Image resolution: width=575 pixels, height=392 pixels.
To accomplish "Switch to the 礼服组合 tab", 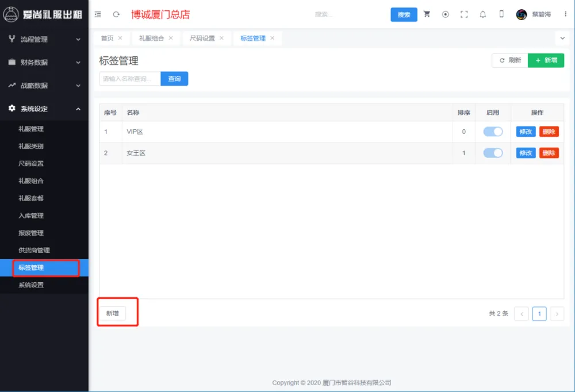I will tap(151, 38).
